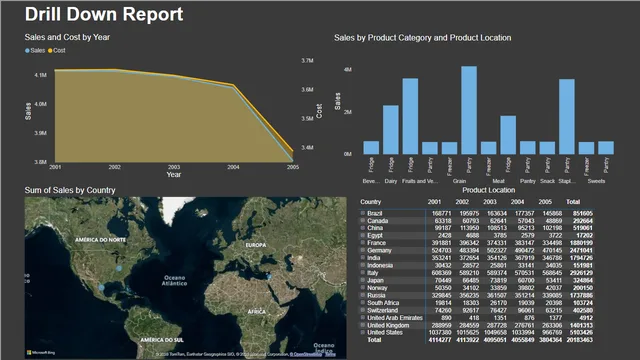This screenshot has width=640, height=360.
Task: Sort matrix by 2001 column header
Action: tap(434, 202)
